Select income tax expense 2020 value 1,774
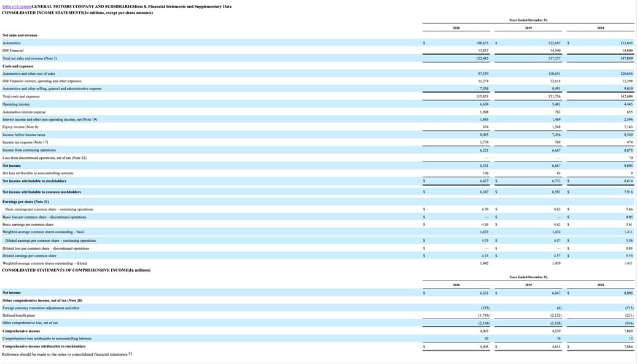This screenshot has width=637, height=364. [x=484, y=142]
